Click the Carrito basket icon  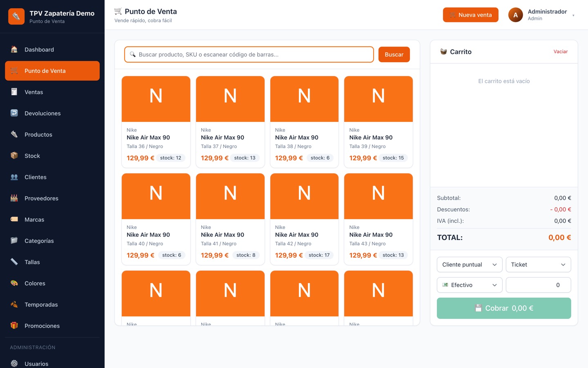coord(443,52)
